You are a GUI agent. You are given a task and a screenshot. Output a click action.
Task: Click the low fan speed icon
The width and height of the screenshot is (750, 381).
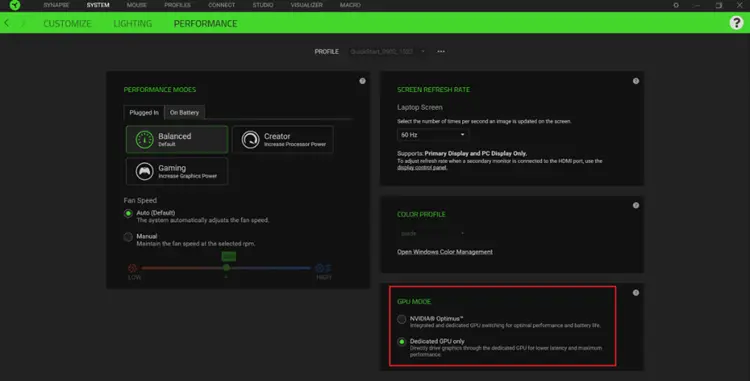132,268
